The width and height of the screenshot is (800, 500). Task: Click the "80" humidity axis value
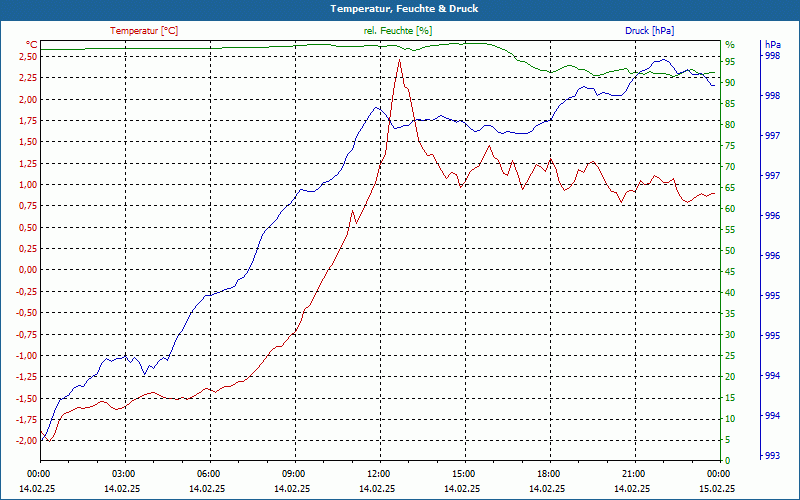click(730, 125)
